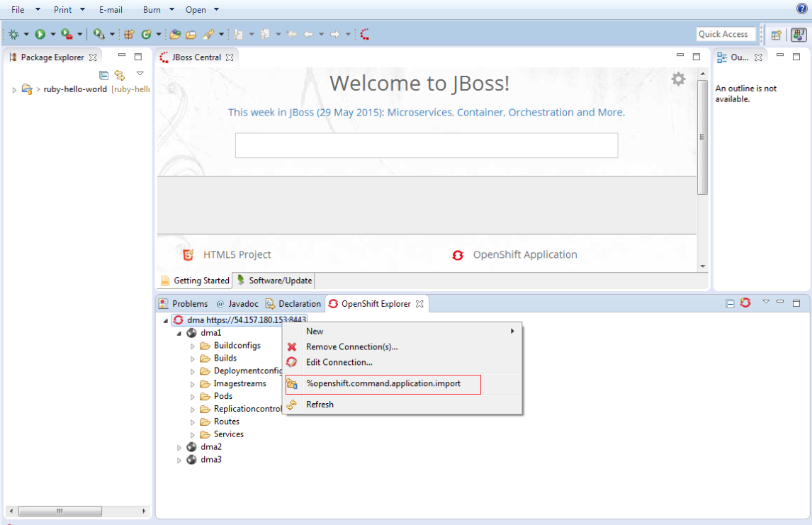Click the Collapse All icon in Package Explorer
The height and width of the screenshot is (525, 812).
pos(103,75)
